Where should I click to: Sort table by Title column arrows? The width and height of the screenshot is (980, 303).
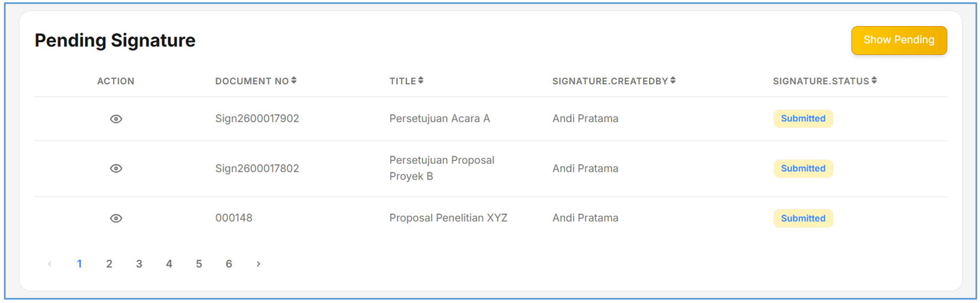pyautogui.click(x=421, y=81)
